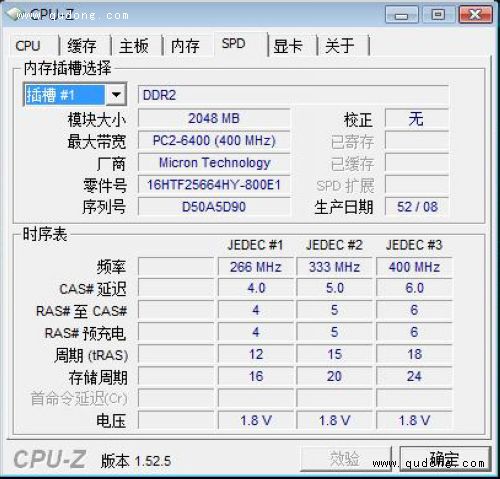Click CAS# latency value 6.0
The width and height of the screenshot is (500, 479).
(414, 288)
